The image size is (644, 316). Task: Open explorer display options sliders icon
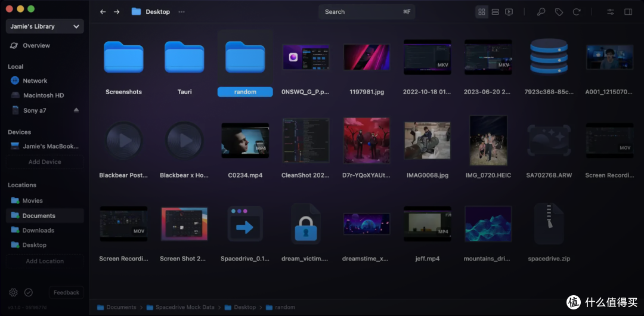pyautogui.click(x=611, y=12)
